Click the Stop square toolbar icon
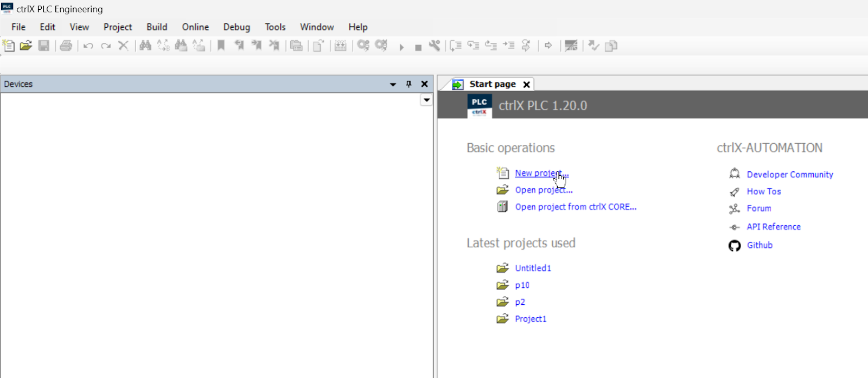Screen dimensions: 868x378 pyautogui.click(x=418, y=48)
